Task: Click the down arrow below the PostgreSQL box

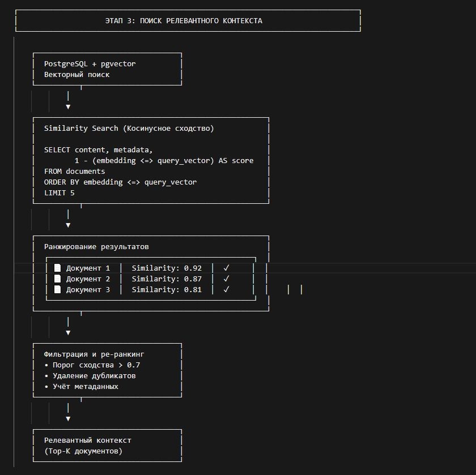Action: [68, 106]
